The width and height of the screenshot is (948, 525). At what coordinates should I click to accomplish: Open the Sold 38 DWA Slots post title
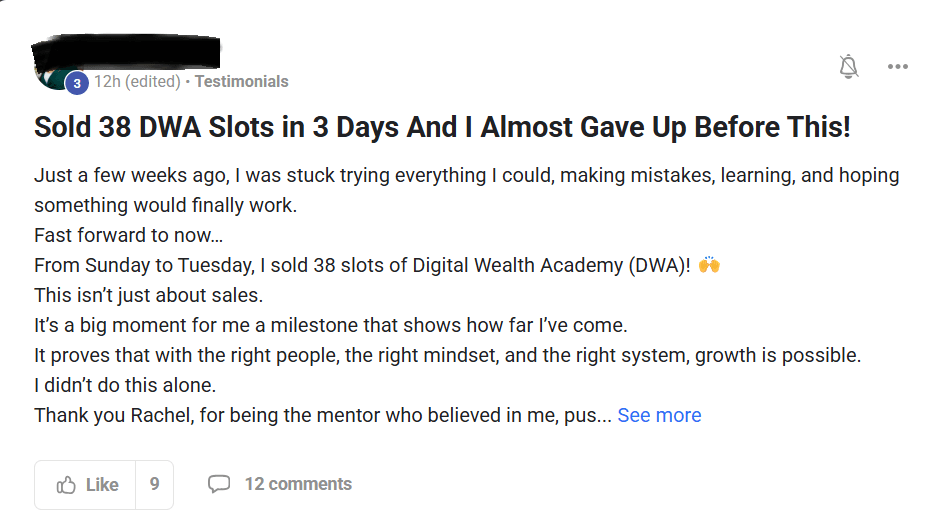442,127
